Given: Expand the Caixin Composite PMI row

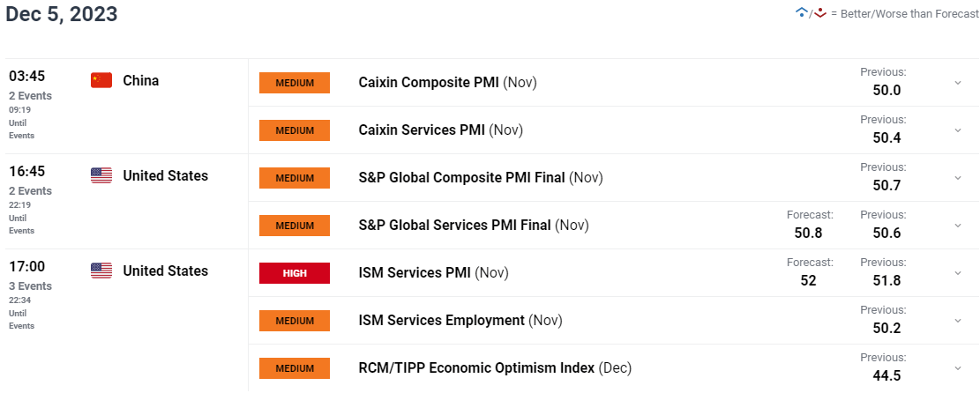Looking at the screenshot, I should click(957, 83).
